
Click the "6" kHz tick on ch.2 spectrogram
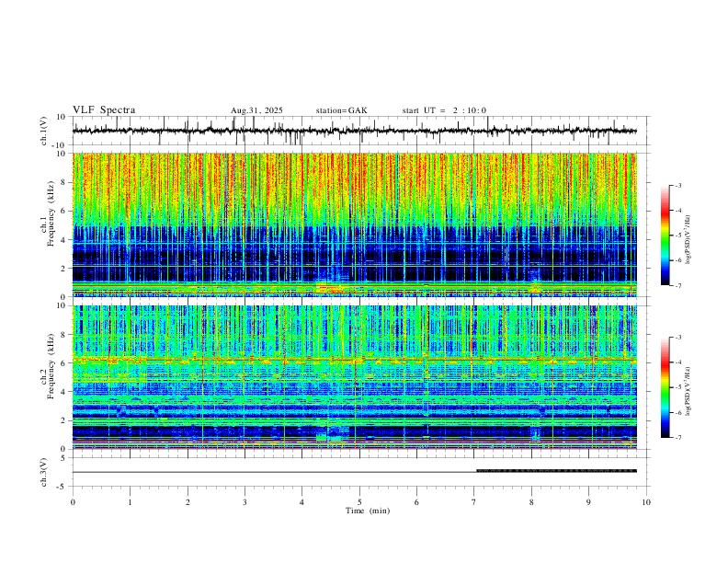pos(65,362)
